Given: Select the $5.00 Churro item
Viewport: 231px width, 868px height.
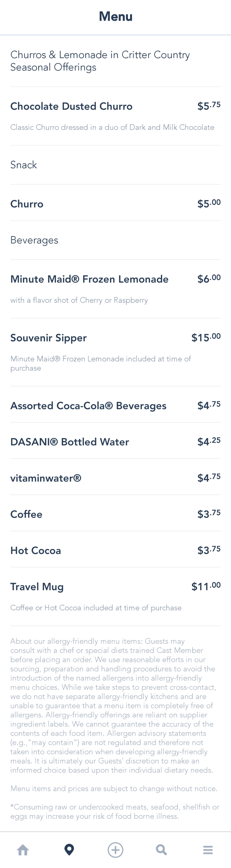Looking at the screenshot, I should point(27,204).
